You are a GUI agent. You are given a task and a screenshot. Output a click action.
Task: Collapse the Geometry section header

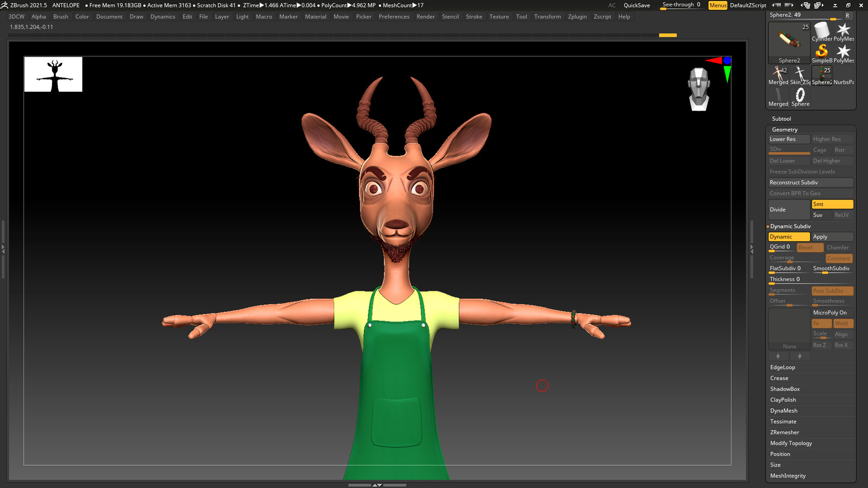click(784, 130)
